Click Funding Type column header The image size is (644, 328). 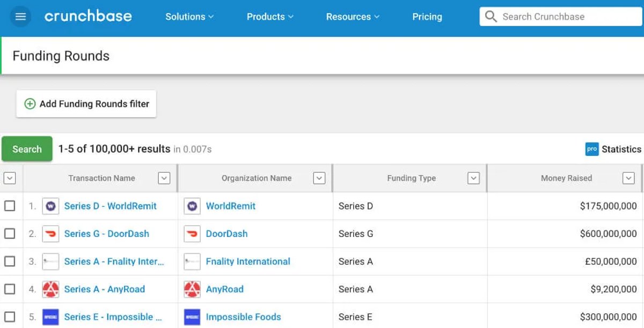tap(411, 178)
